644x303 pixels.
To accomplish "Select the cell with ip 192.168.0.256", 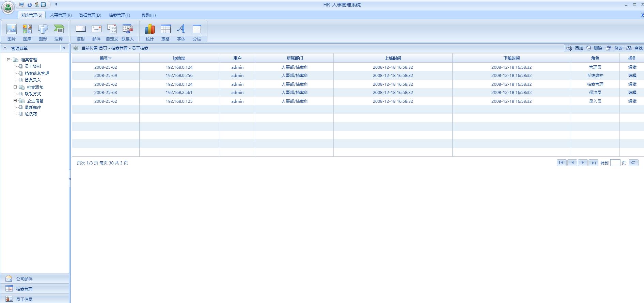I will point(179,76).
